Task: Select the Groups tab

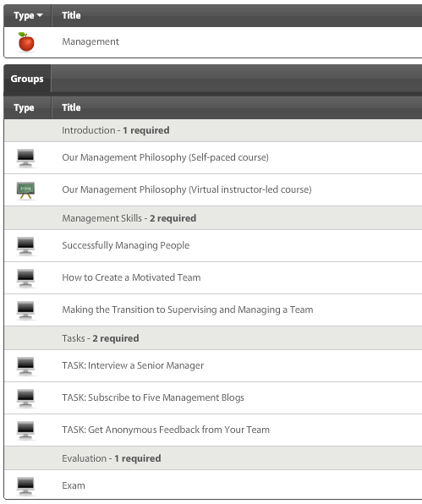Action: tap(27, 79)
